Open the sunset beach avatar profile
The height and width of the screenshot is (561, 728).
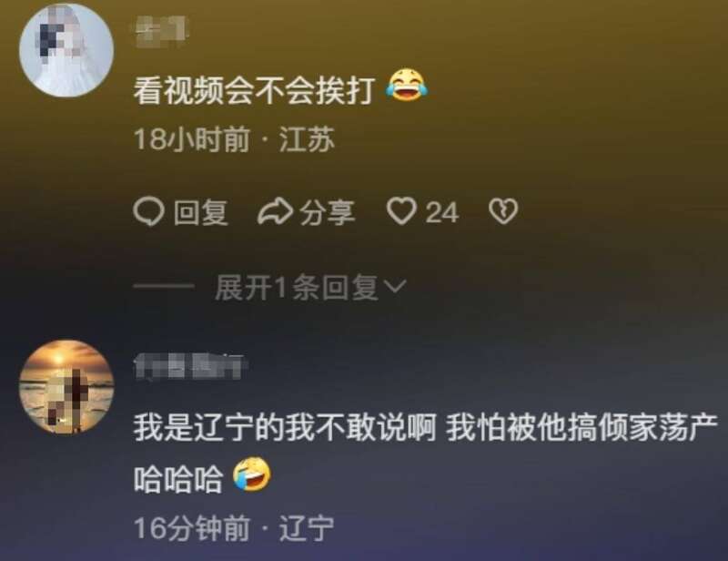(x=66, y=387)
